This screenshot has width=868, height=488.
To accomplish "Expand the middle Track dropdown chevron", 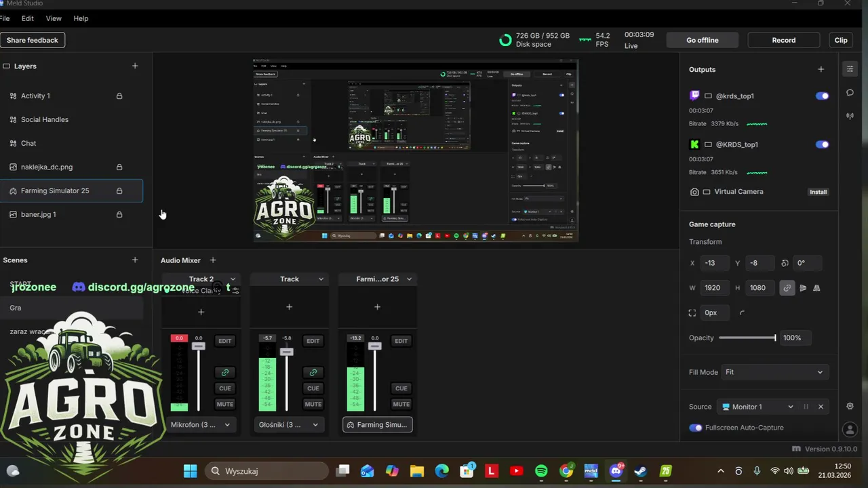I will tap(321, 279).
